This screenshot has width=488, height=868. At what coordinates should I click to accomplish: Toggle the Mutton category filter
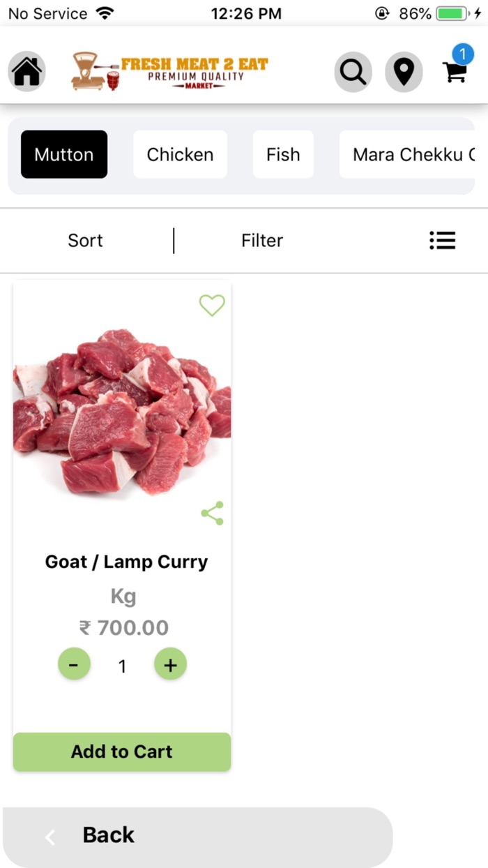[x=63, y=154]
